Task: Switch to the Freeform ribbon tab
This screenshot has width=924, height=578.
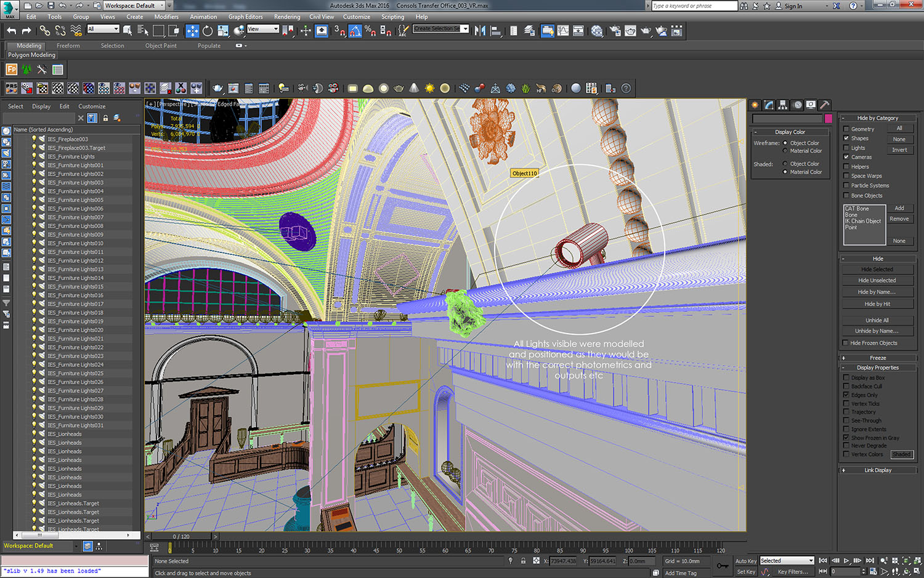Action: coord(68,46)
